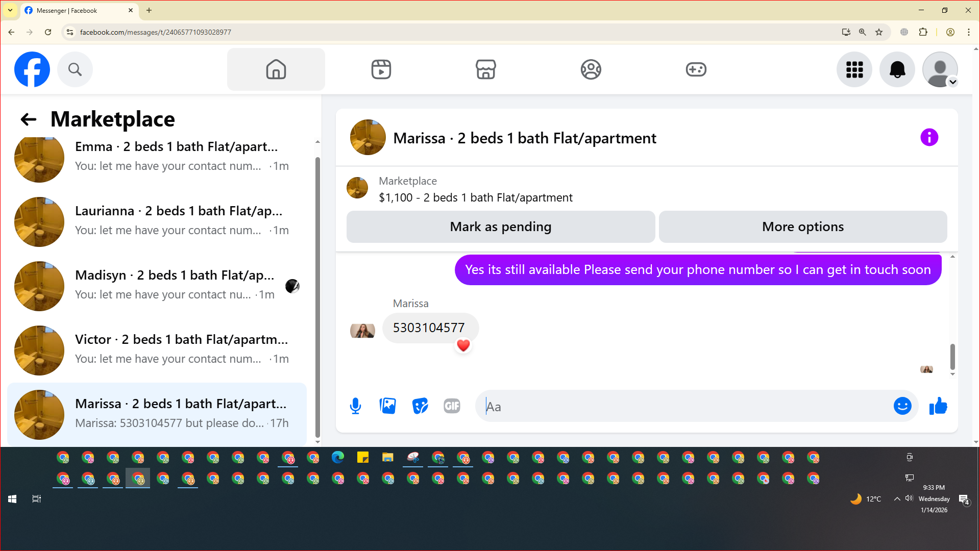Open the emoji picker in the message box

pyautogui.click(x=902, y=406)
